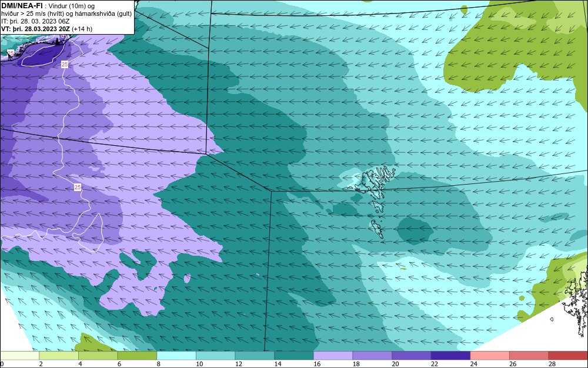Image resolution: width=588 pixels, height=368 pixels.
Task: Pick the 20–22 dark purple legend swatch
Action: 412,356
